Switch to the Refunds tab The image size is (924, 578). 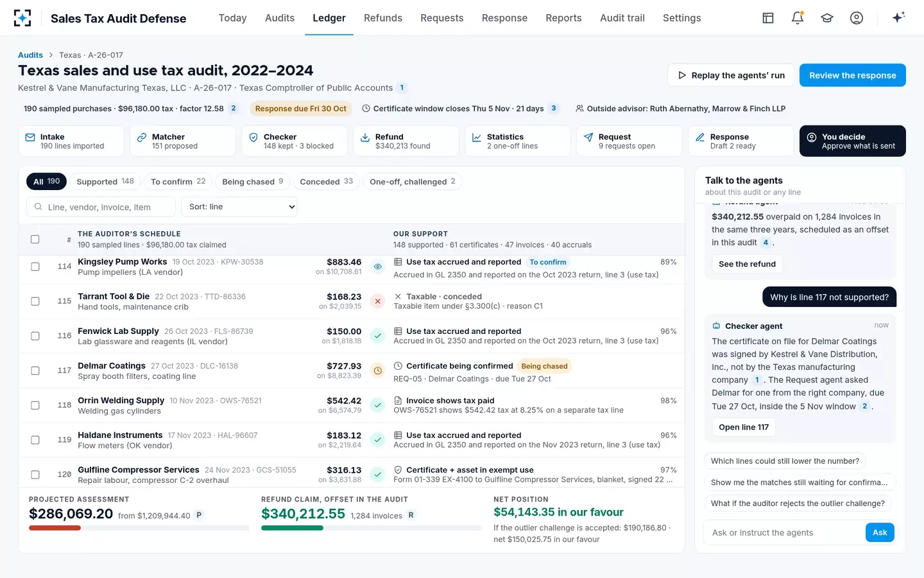click(x=383, y=18)
